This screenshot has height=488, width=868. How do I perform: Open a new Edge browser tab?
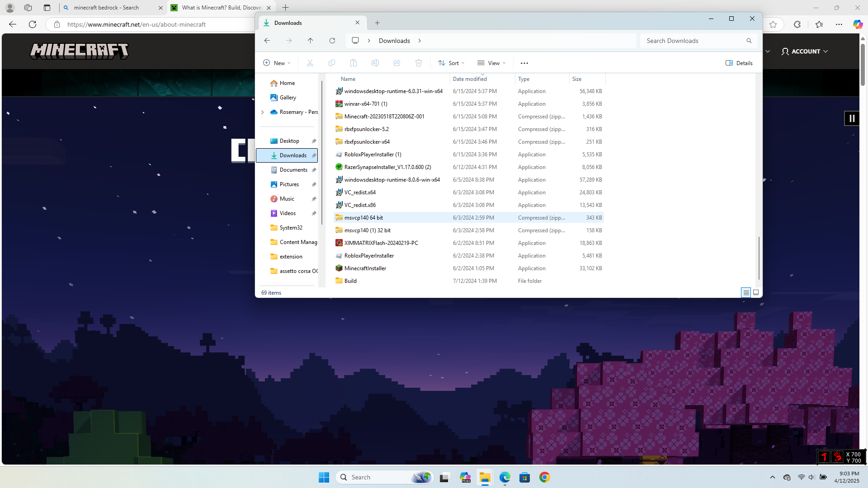(286, 8)
